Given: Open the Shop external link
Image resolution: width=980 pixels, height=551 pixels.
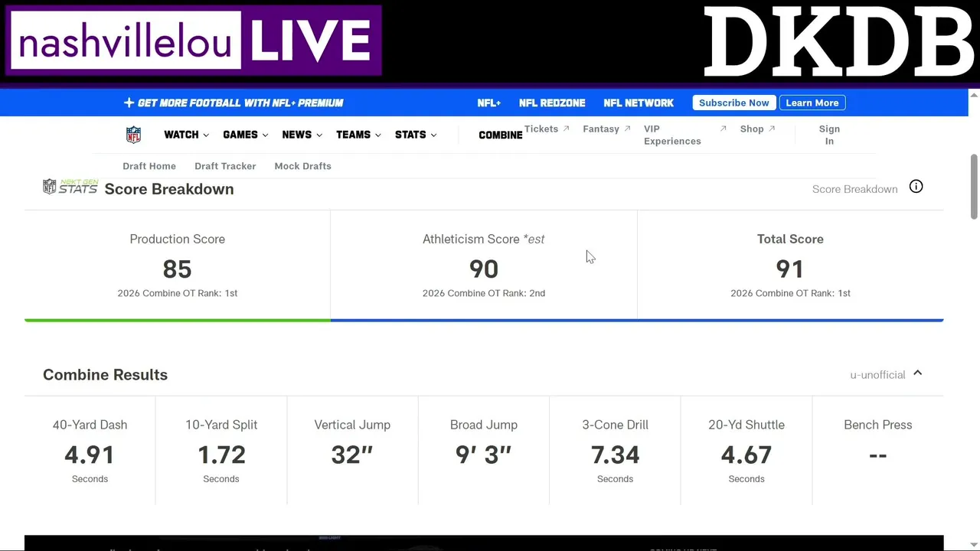Looking at the screenshot, I should tap(757, 129).
